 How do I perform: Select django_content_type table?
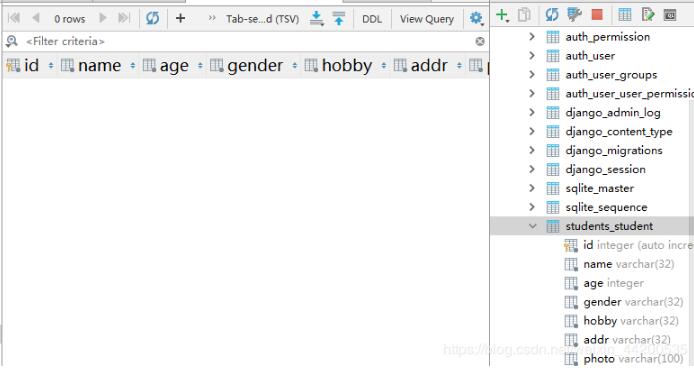tap(619, 132)
